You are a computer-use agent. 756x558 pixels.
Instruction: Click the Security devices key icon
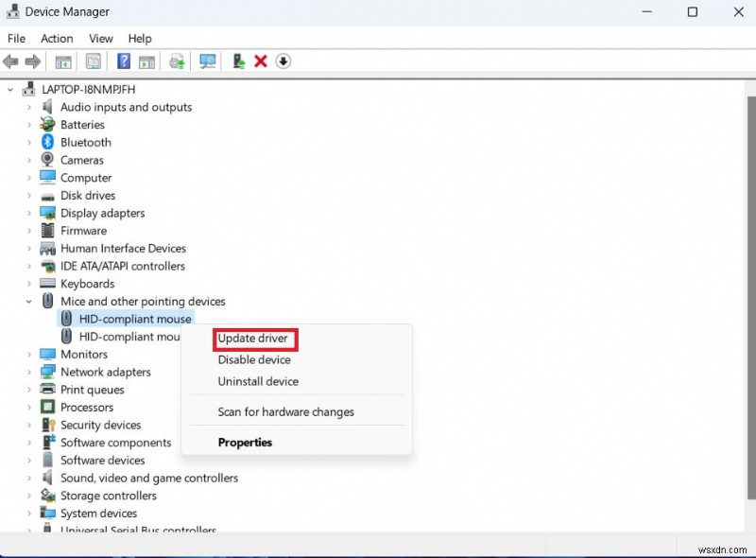pyautogui.click(x=48, y=425)
